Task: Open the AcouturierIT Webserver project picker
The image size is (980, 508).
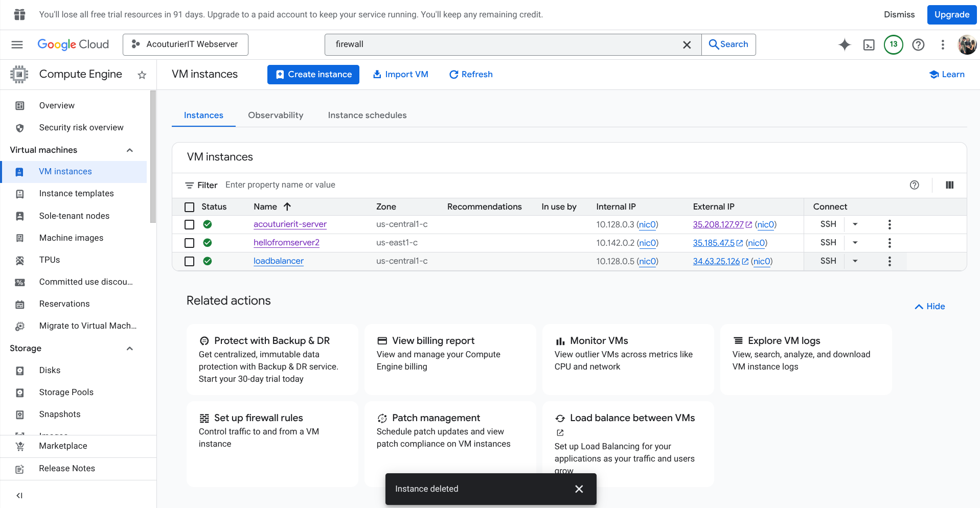Action: coord(186,44)
